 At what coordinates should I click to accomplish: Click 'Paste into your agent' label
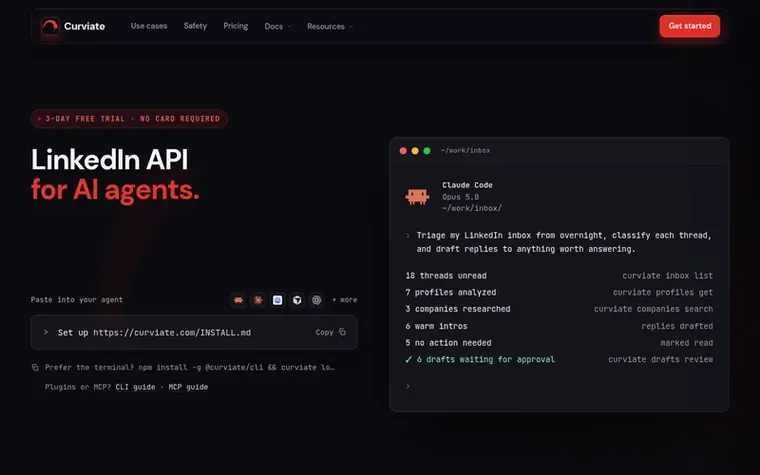click(x=77, y=300)
